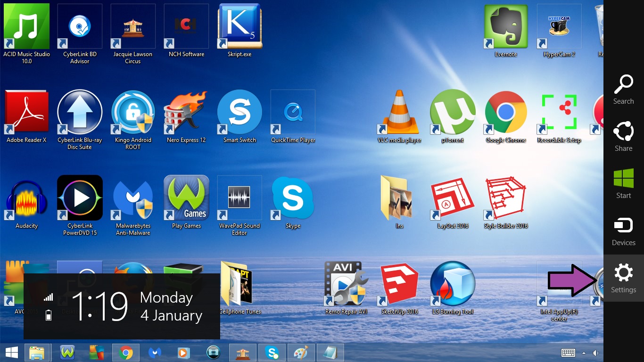Open the Search charm
The image size is (644, 362).
pyautogui.click(x=624, y=90)
